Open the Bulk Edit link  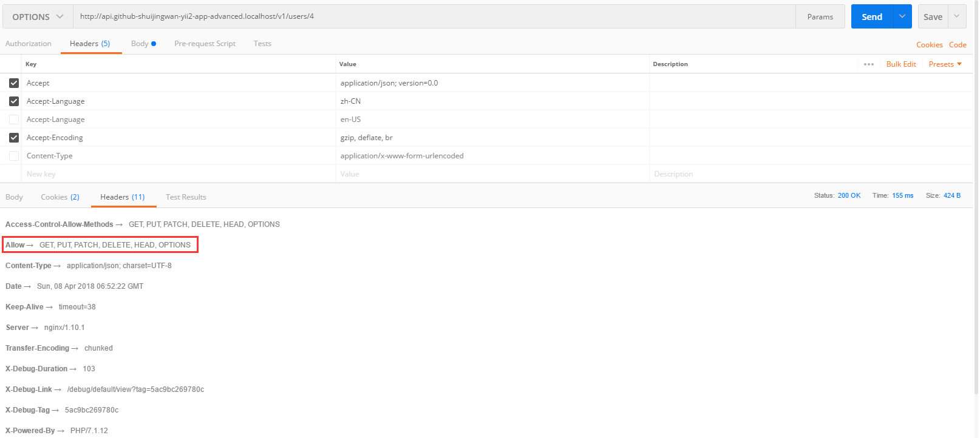pyautogui.click(x=901, y=64)
